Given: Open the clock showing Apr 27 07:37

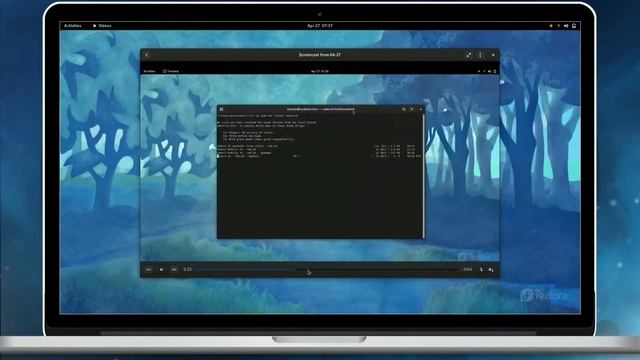Looking at the screenshot, I should click(320, 26).
